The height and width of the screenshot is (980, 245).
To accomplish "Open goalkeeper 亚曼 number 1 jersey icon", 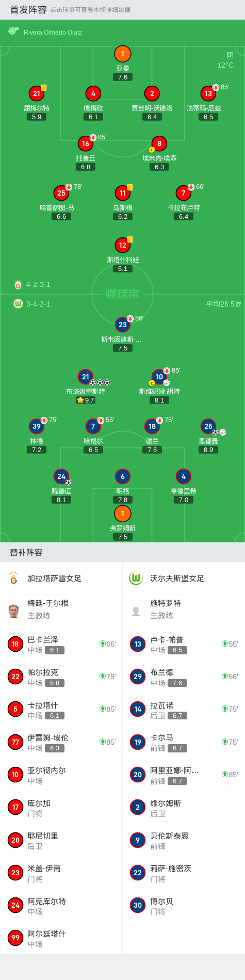I will coord(123,54).
